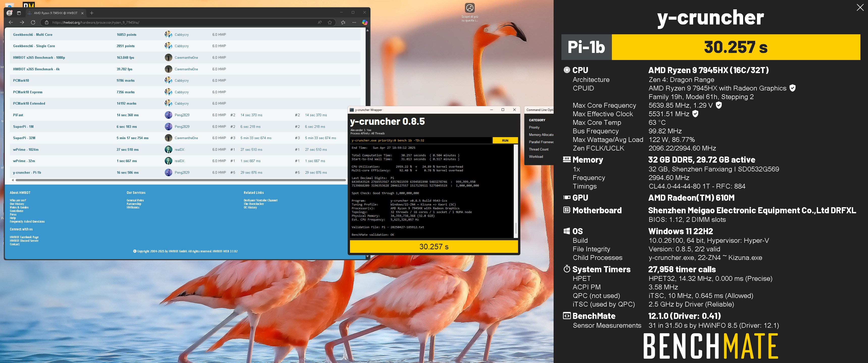The width and height of the screenshot is (868, 363).
Task: Open realDX profile in wPrime 32m row
Action: 179,161
